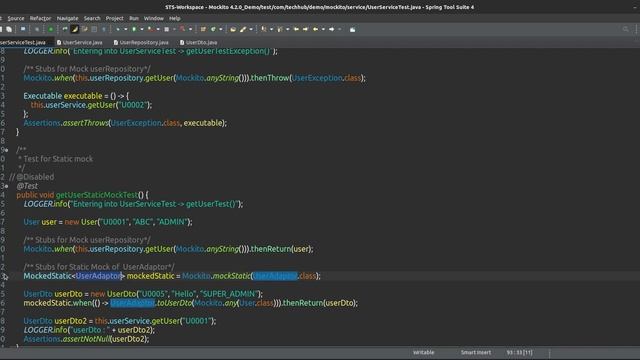Collapse the getUserStaticMockTest method fold at @Test
Viewport: 640px width, 360px height.
point(6,186)
